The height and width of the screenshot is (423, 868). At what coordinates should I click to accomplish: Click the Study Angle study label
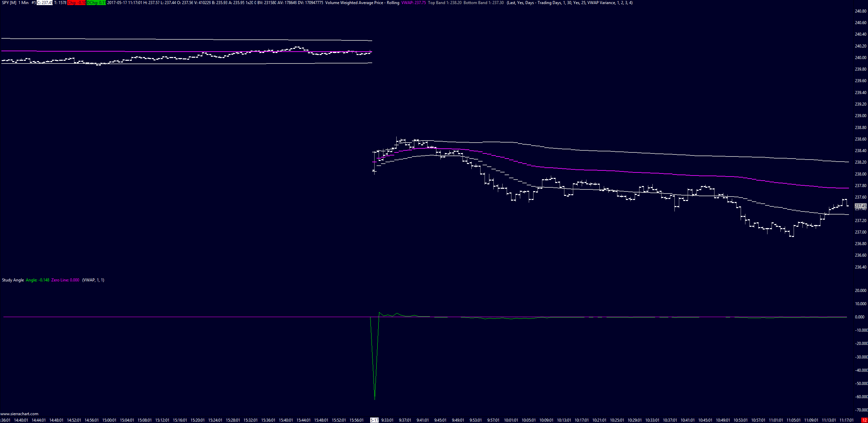point(13,280)
